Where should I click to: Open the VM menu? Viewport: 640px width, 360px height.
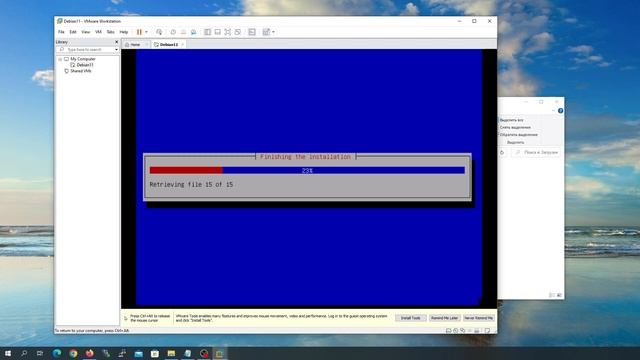(98, 32)
